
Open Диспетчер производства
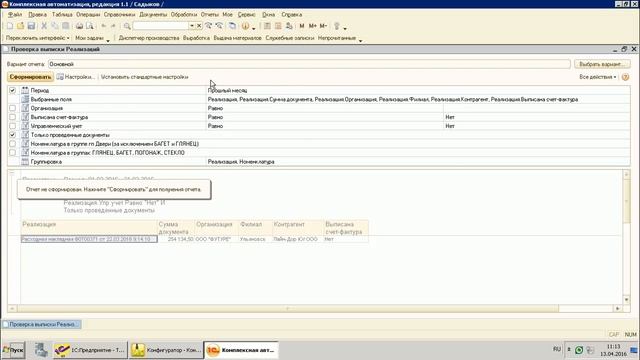click(x=149, y=38)
